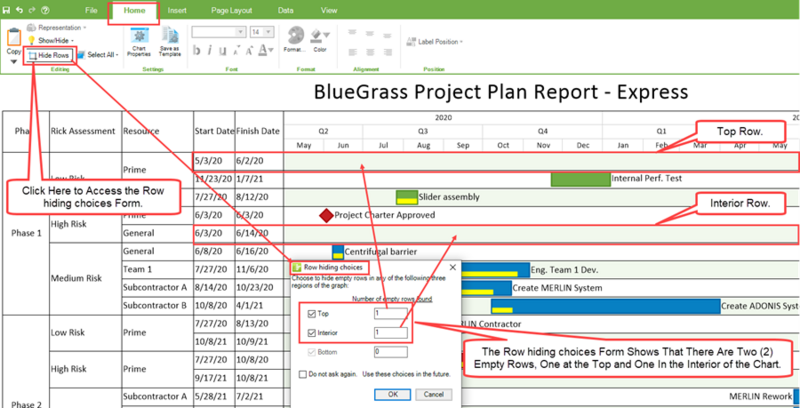Viewport: 800px width, 408px height.
Task: Cancel the Row hiding choices dialog
Action: coord(434,394)
